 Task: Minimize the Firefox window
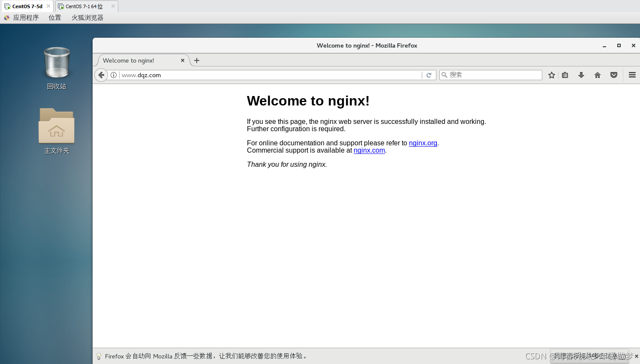click(604, 45)
